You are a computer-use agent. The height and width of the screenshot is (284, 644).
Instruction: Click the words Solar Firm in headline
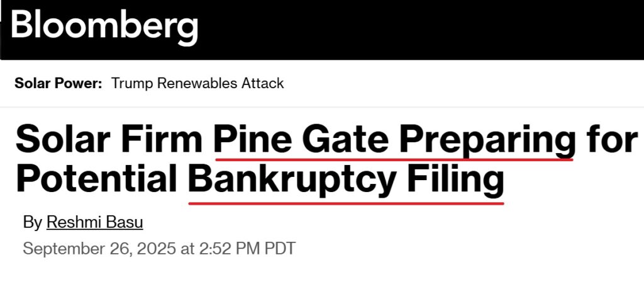pyautogui.click(x=110, y=139)
